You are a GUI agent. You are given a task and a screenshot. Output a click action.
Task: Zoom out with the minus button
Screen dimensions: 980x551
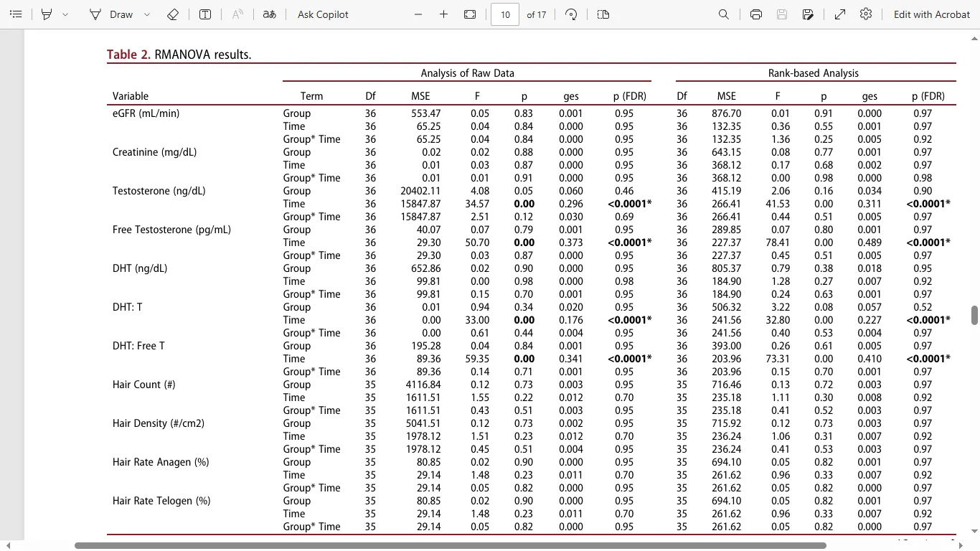click(x=418, y=14)
